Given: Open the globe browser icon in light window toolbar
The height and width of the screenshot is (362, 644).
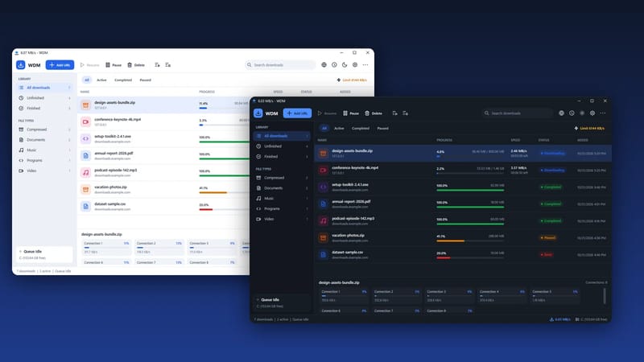Looking at the screenshot, I should 324,65.
